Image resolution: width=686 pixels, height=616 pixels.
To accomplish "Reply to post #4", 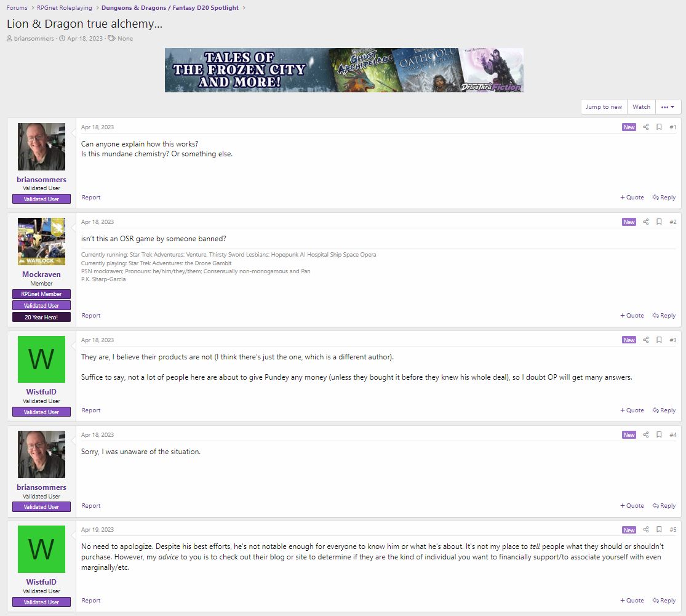I will (664, 506).
